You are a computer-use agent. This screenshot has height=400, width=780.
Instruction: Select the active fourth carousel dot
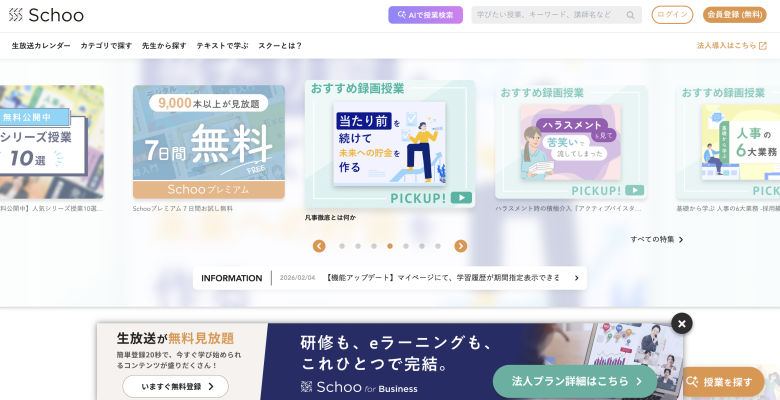point(390,246)
